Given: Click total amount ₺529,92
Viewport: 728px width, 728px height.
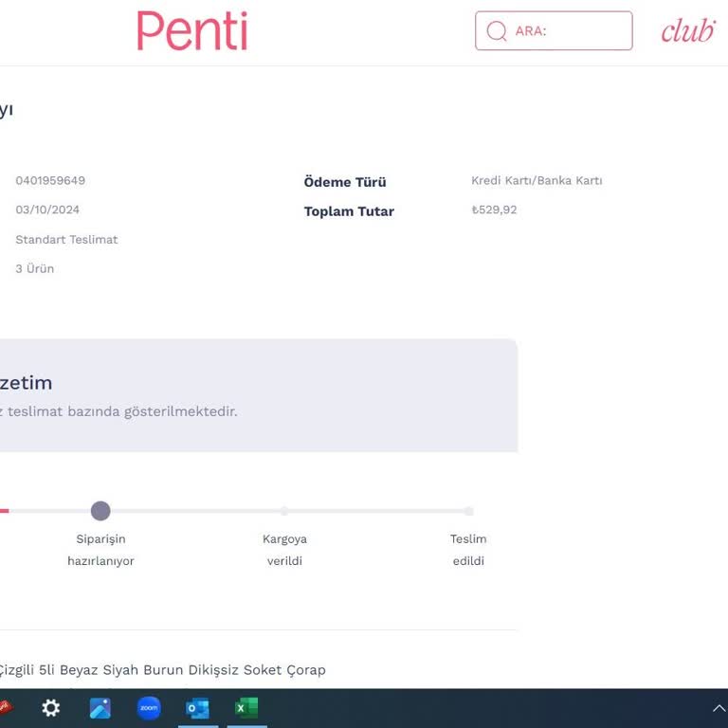Looking at the screenshot, I should [494, 209].
